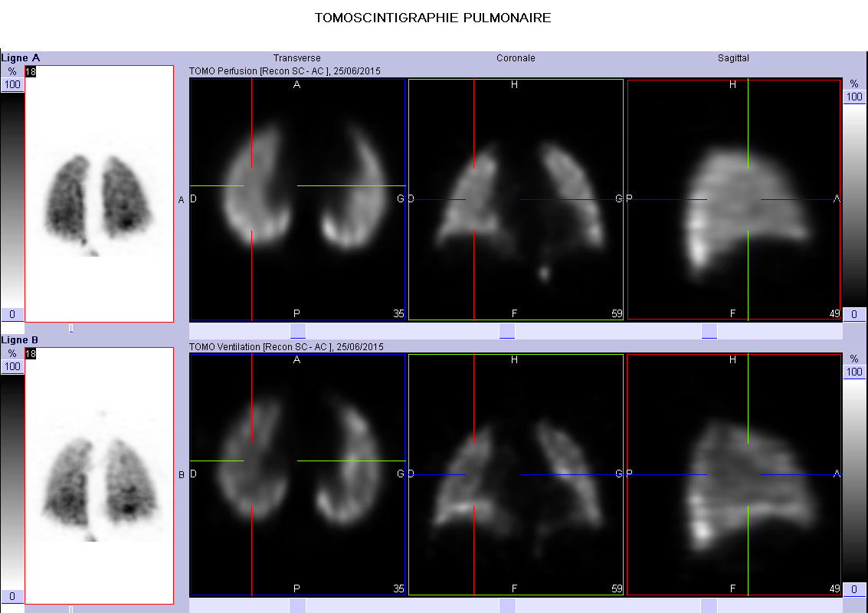Click the frame number 18 in Ligne B

coord(31,353)
